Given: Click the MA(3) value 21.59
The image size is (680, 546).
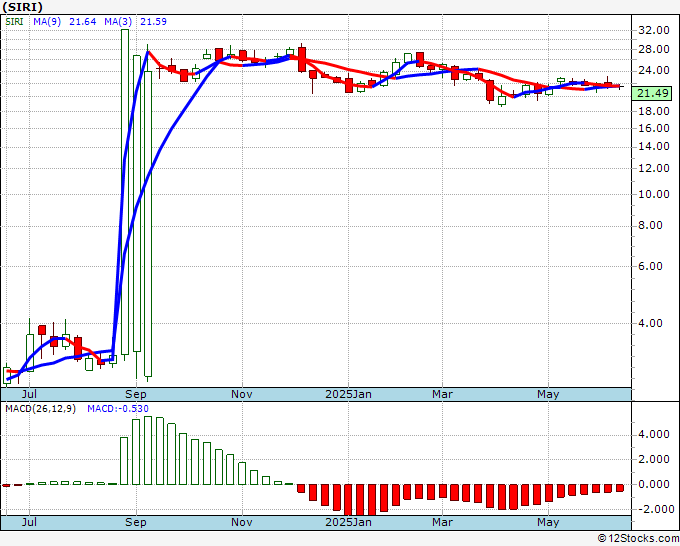Looking at the screenshot, I should 153,22.
